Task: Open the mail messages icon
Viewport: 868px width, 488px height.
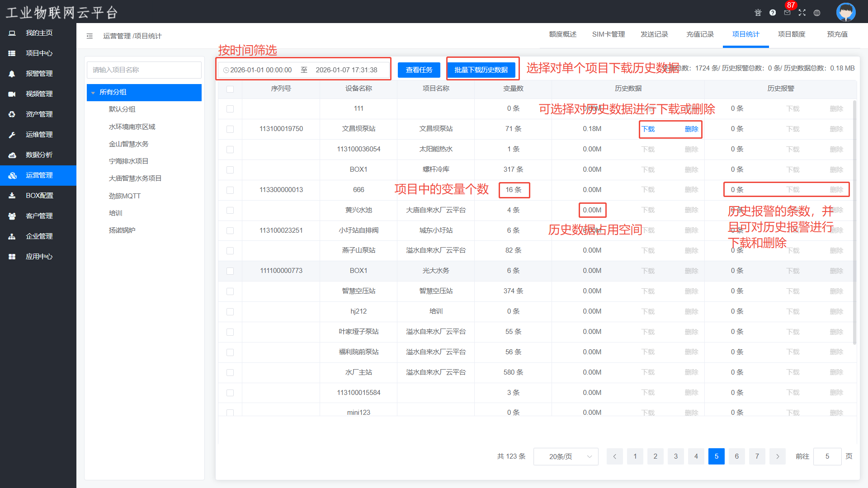Action: click(787, 13)
